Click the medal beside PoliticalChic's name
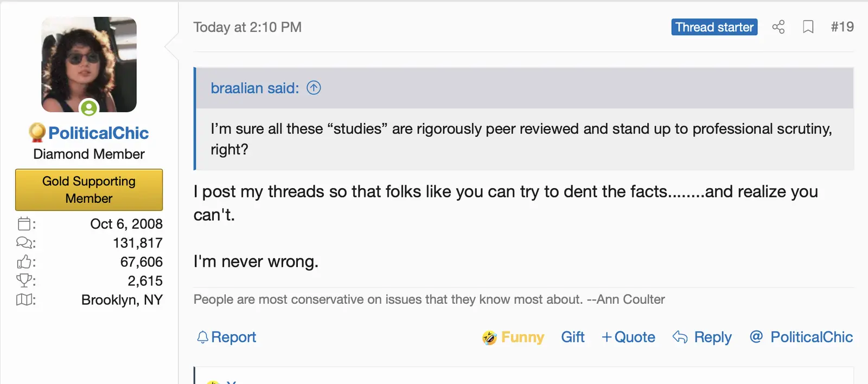The height and width of the screenshot is (384, 868). pyautogui.click(x=36, y=132)
